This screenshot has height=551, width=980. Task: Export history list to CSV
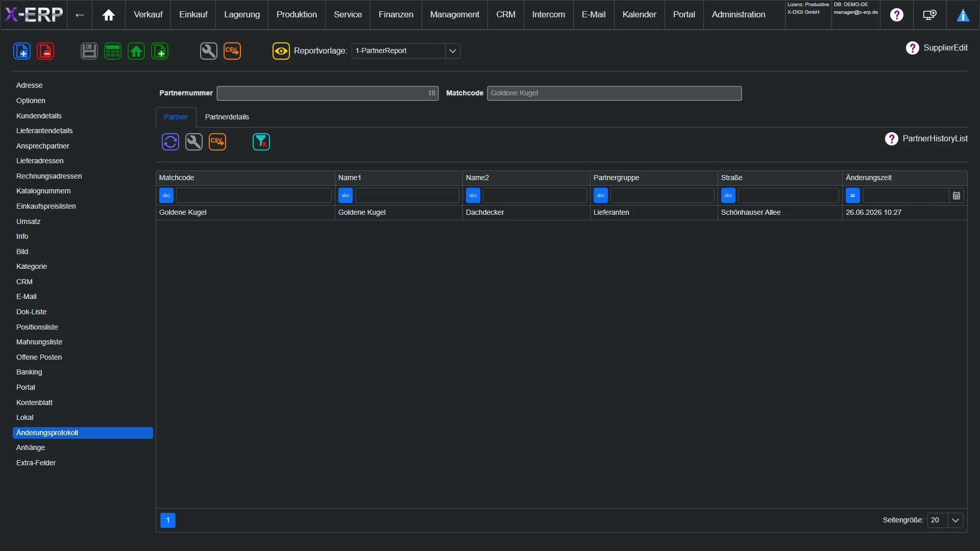click(217, 142)
